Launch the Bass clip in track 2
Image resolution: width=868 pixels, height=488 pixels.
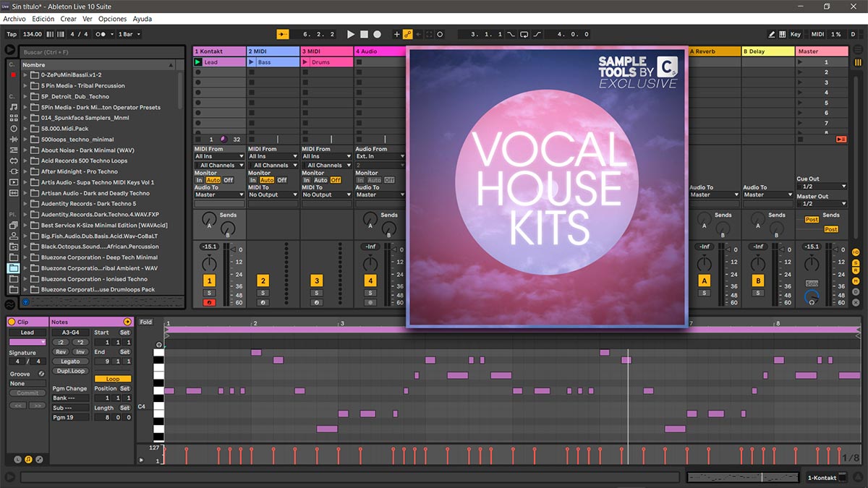tap(252, 62)
